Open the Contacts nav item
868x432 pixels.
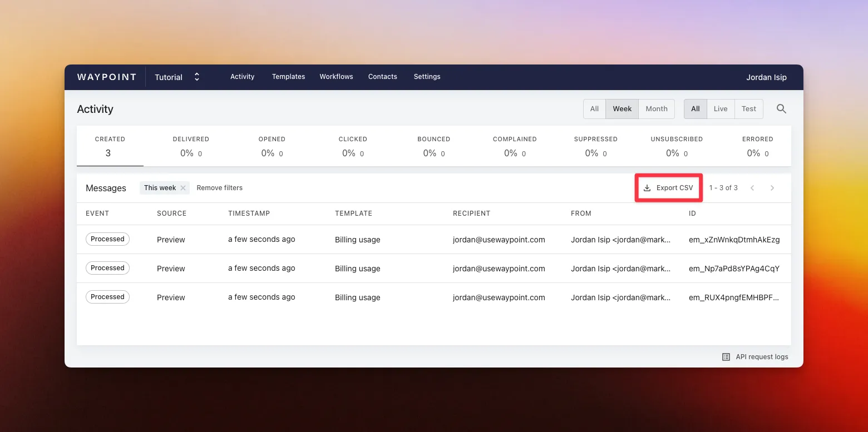click(383, 77)
